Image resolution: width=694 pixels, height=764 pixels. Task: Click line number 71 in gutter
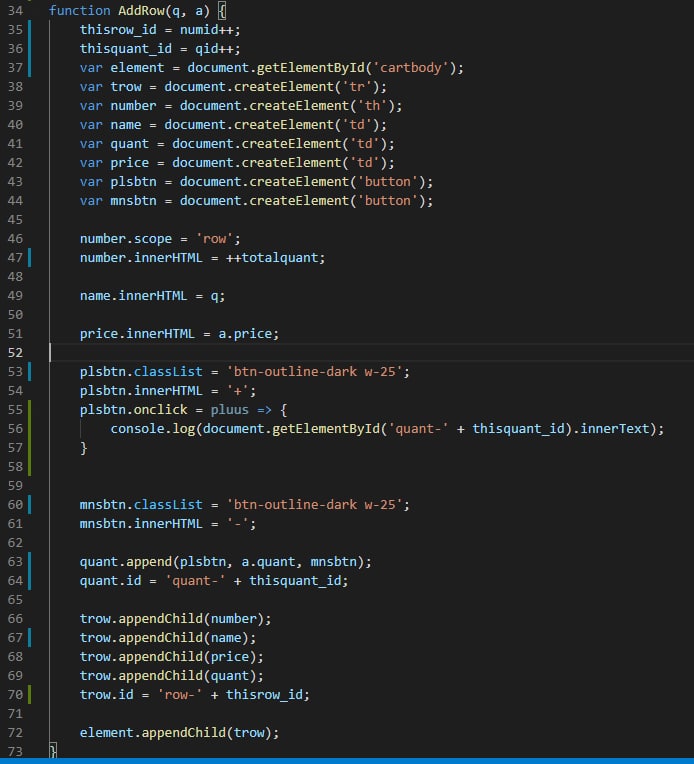point(15,714)
